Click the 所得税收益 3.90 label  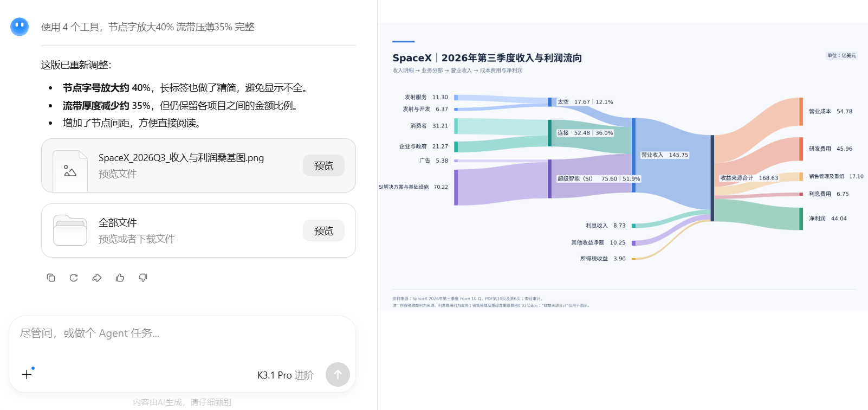[603, 259]
